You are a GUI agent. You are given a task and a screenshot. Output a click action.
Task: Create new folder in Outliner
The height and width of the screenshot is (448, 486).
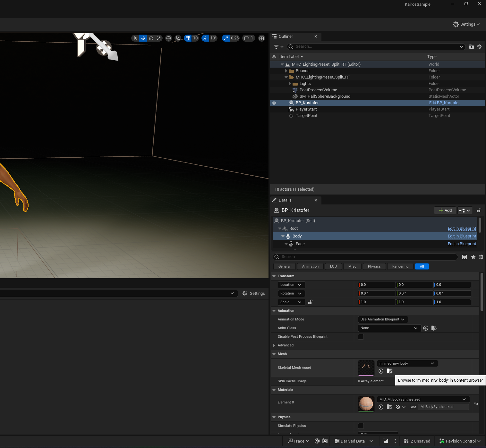tap(472, 47)
